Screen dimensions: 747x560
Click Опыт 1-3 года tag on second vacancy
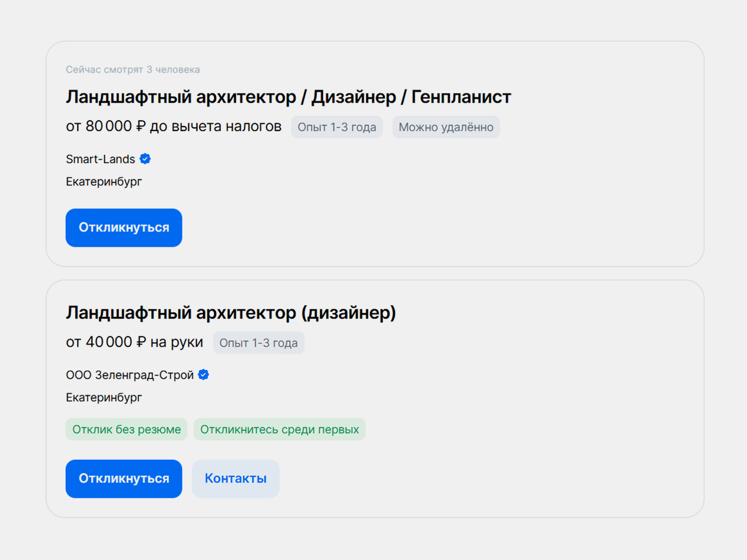pos(258,343)
